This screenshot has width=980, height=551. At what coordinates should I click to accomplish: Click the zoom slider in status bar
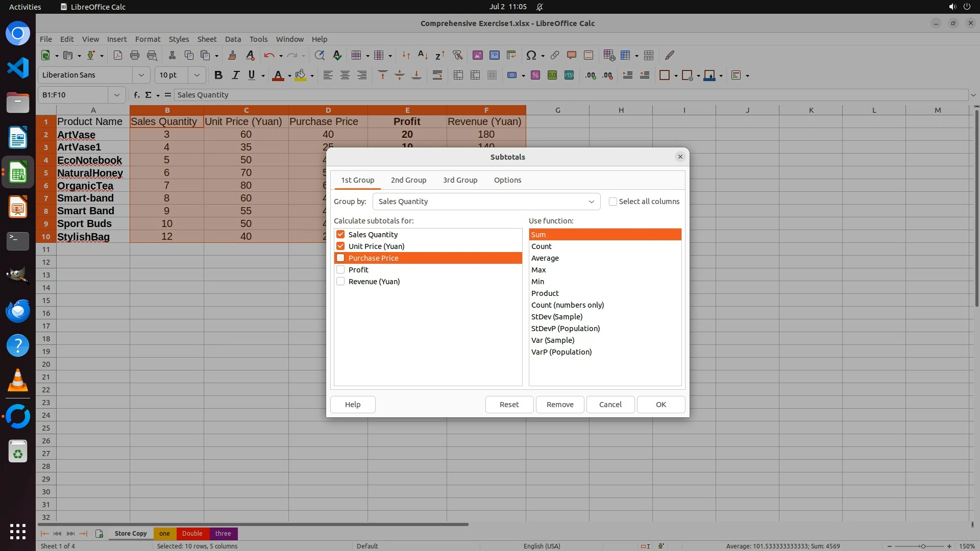922,546
